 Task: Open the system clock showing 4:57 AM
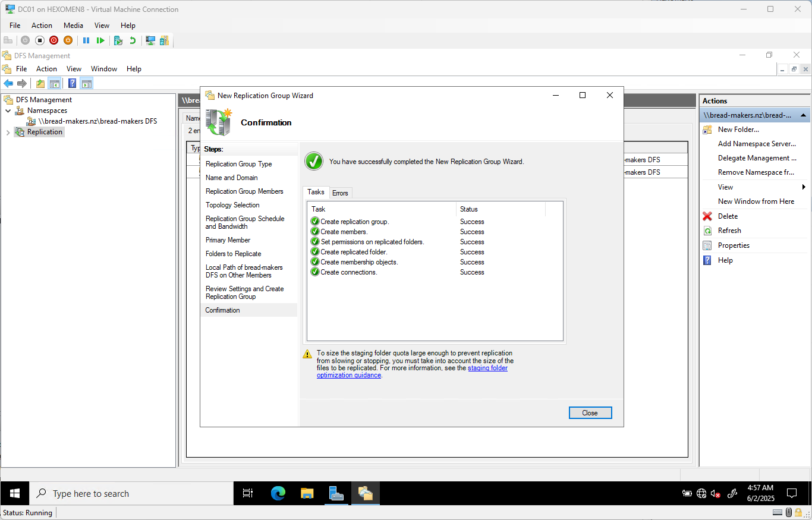[760, 493]
